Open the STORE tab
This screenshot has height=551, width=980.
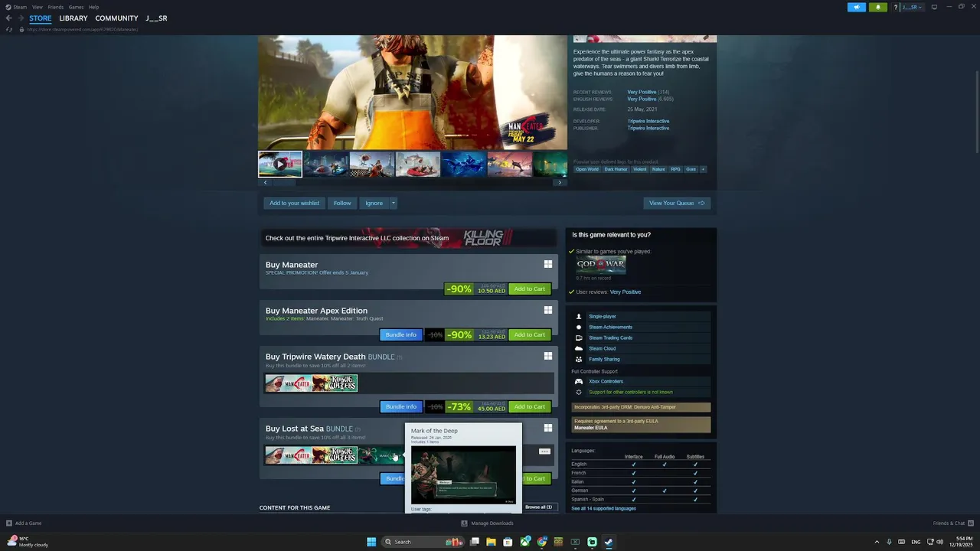(x=41, y=18)
